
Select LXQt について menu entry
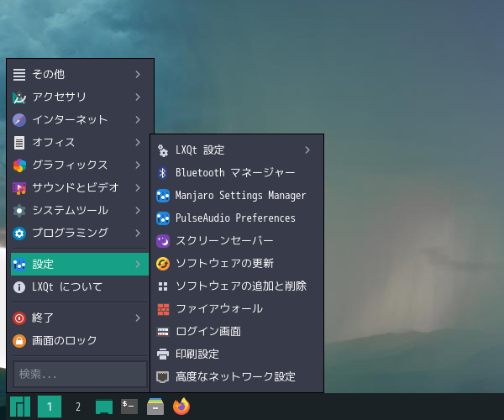tap(80, 287)
